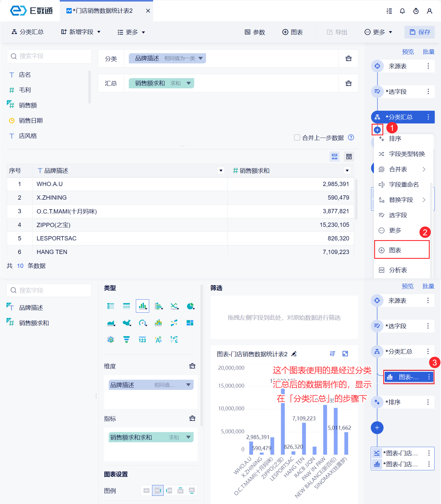Open 品牌描述 column filter arrow
The height and width of the screenshot is (504, 441).
click(221, 170)
